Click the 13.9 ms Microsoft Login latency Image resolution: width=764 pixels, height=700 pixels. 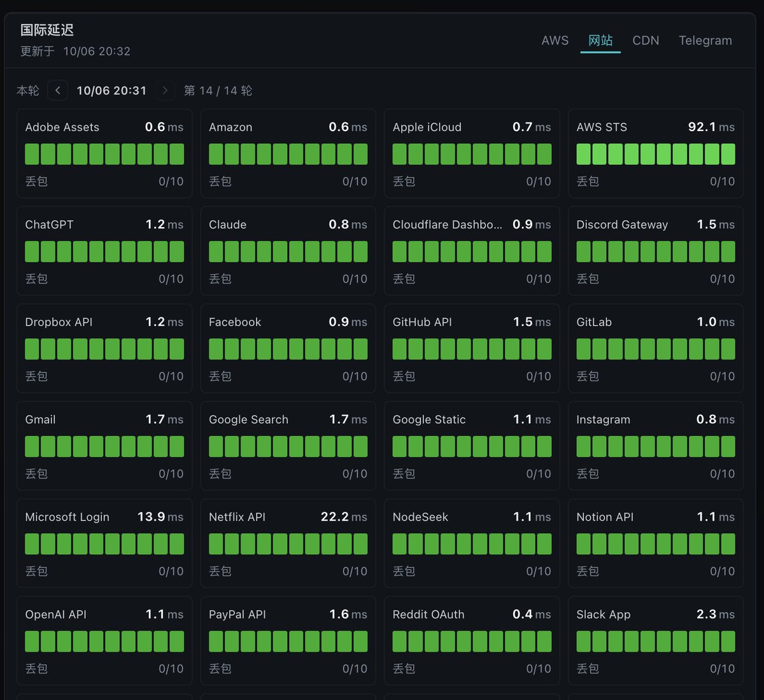pyautogui.click(x=160, y=517)
